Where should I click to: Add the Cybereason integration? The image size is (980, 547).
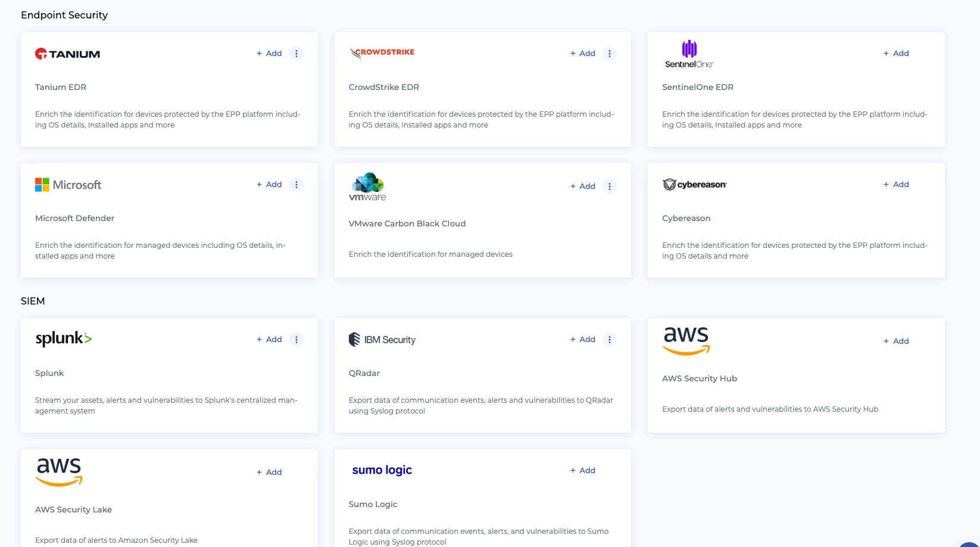pyautogui.click(x=896, y=185)
